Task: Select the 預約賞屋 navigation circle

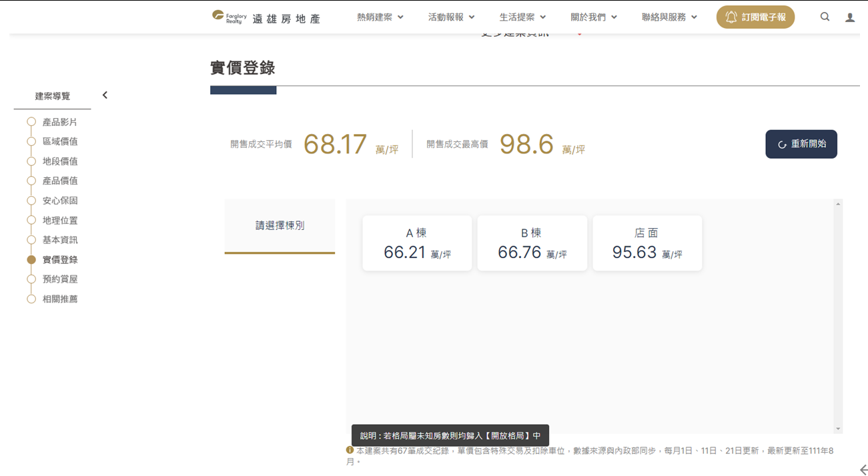Action: tap(31, 279)
